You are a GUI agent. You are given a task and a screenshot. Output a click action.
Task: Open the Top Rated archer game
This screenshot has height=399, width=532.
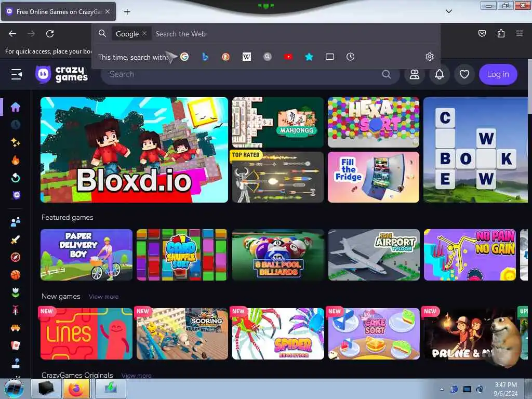click(278, 177)
